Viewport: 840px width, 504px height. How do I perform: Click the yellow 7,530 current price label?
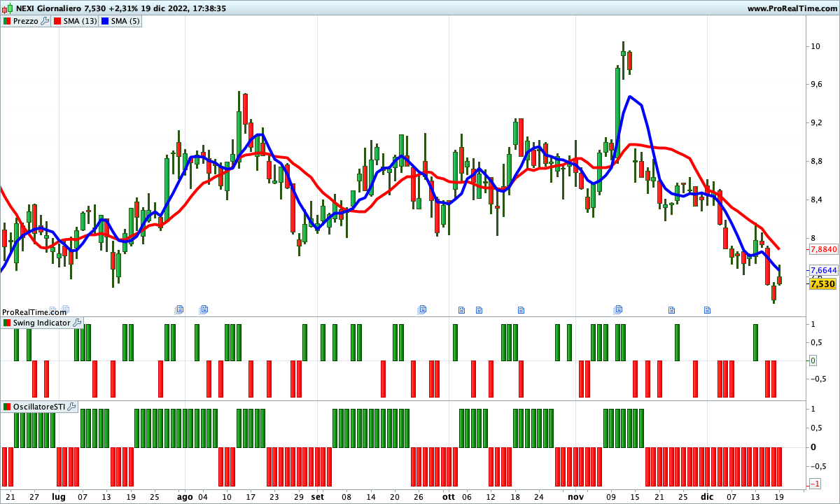pos(822,284)
